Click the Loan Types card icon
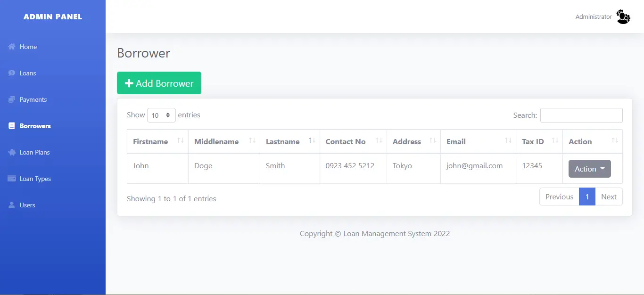 [x=12, y=179]
